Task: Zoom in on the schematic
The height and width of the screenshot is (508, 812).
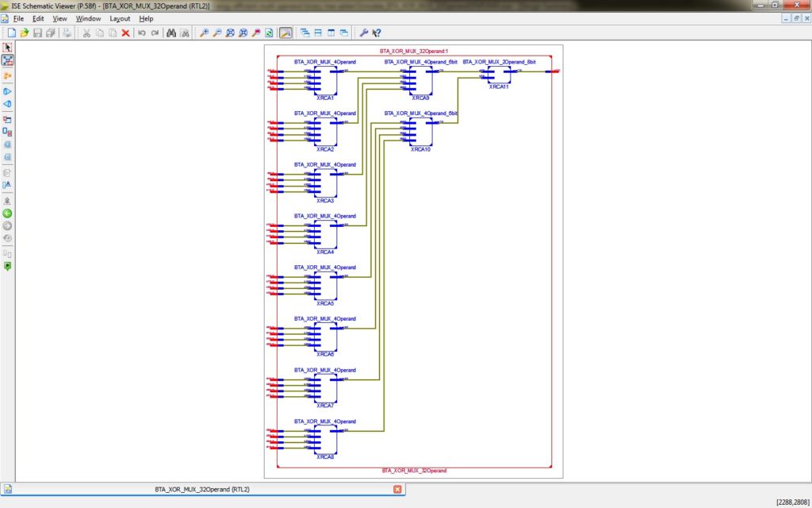Action: point(205,33)
